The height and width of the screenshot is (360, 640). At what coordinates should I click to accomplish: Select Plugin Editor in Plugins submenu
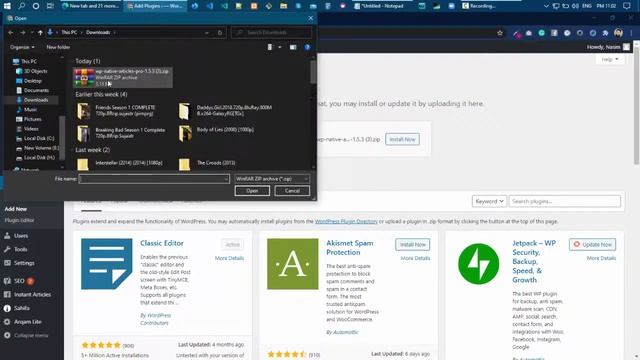click(x=20, y=220)
